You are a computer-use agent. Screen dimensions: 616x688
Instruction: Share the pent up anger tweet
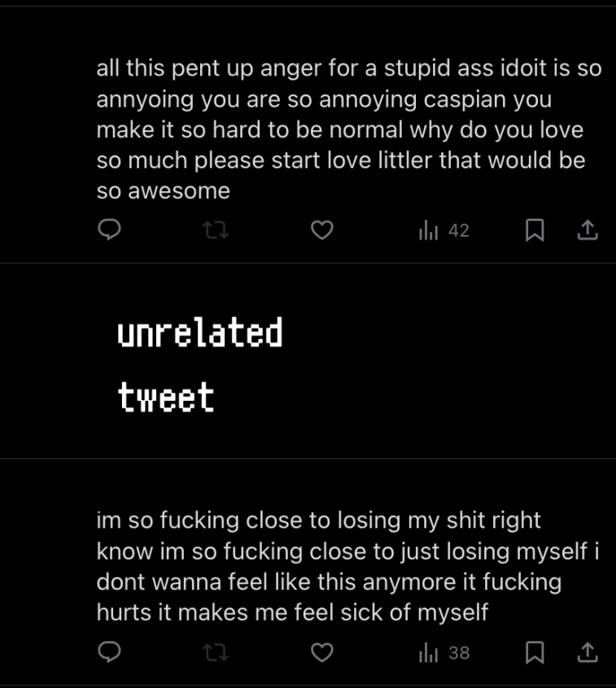click(x=588, y=230)
